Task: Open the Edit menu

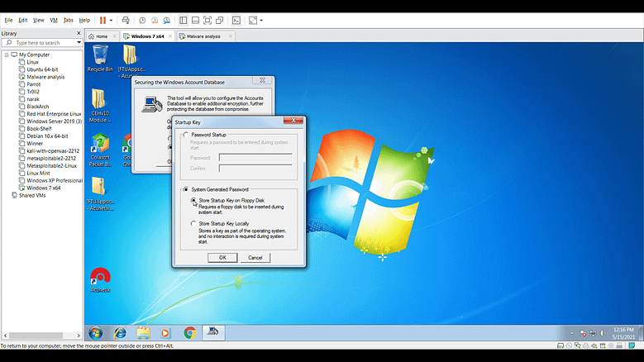Action: coord(22,20)
